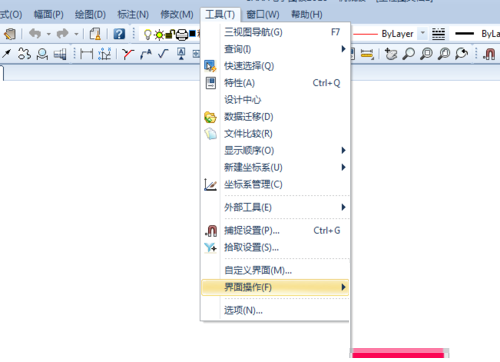Select the shaft drawing tool icon

(x=60, y=54)
